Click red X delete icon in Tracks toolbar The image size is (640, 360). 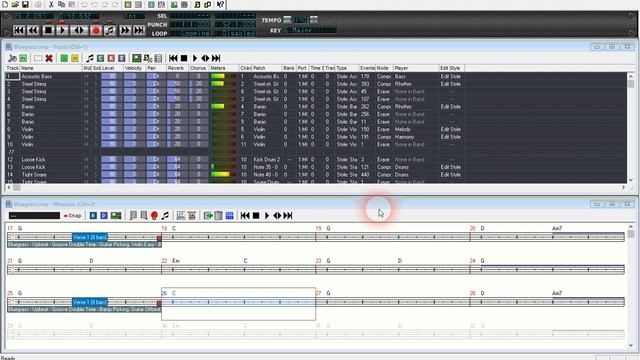[49, 58]
